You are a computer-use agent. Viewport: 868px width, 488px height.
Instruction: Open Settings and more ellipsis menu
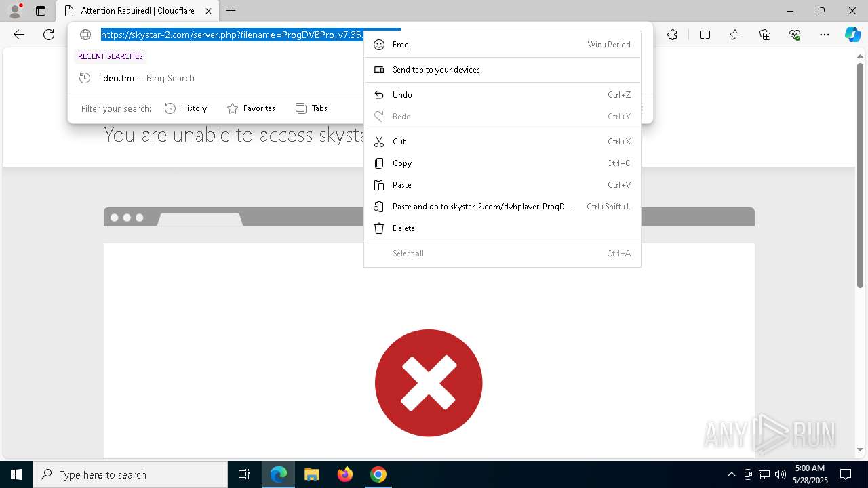(825, 35)
